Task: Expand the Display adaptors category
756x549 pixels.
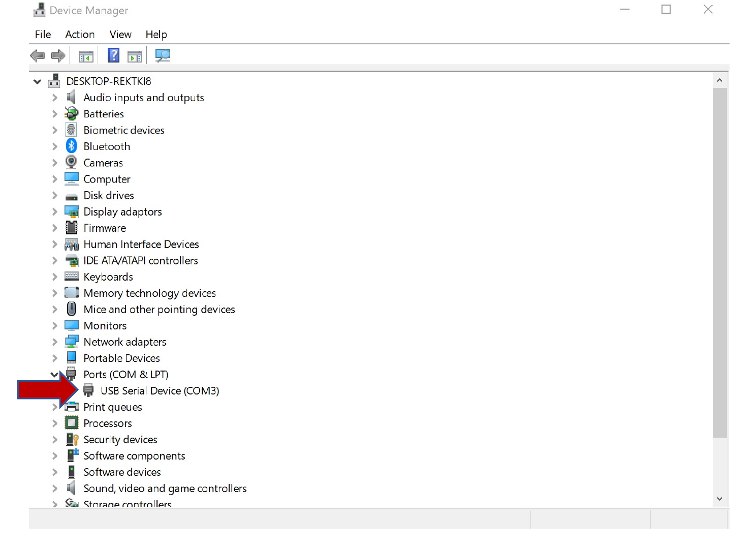Action: [x=55, y=211]
